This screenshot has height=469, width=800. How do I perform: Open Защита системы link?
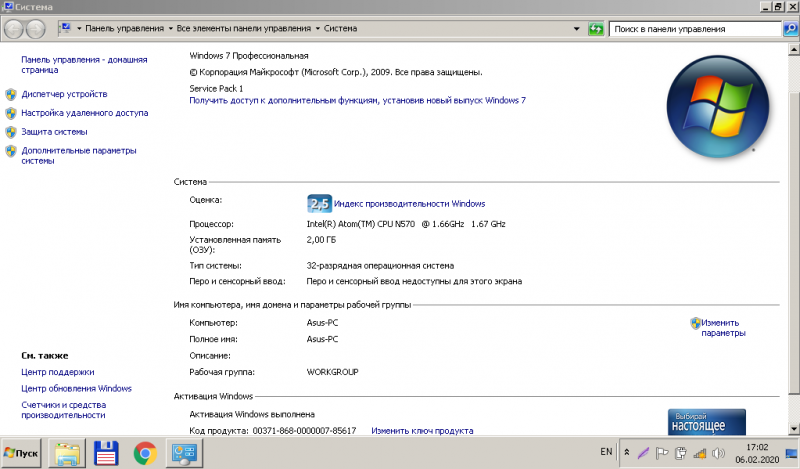pos(54,132)
